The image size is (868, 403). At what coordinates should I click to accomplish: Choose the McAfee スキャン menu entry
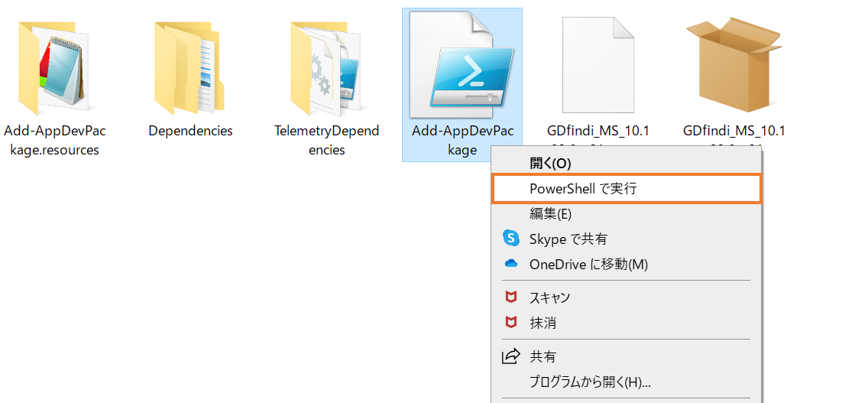coord(549,297)
